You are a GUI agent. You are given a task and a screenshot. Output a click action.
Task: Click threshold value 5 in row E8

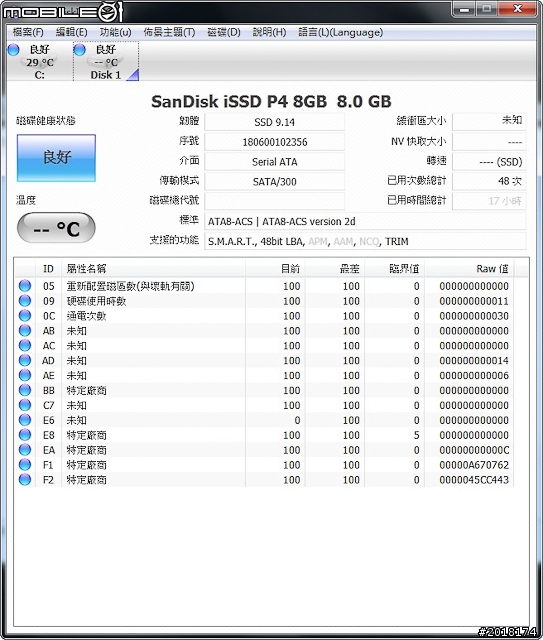point(416,435)
